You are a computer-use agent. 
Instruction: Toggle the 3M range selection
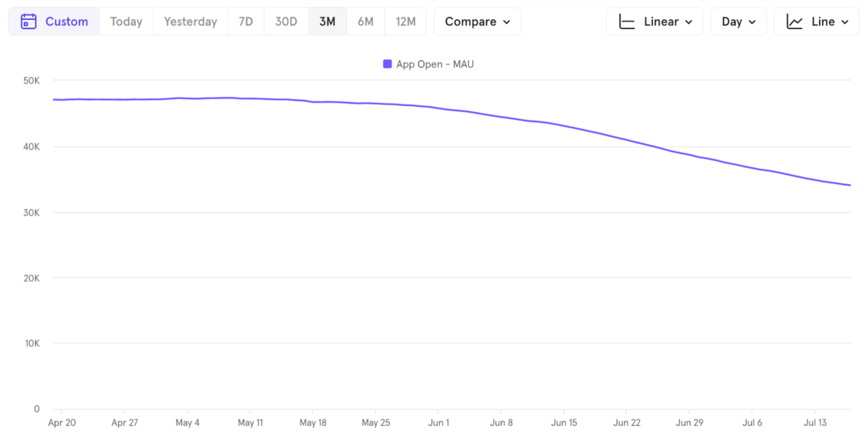328,21
